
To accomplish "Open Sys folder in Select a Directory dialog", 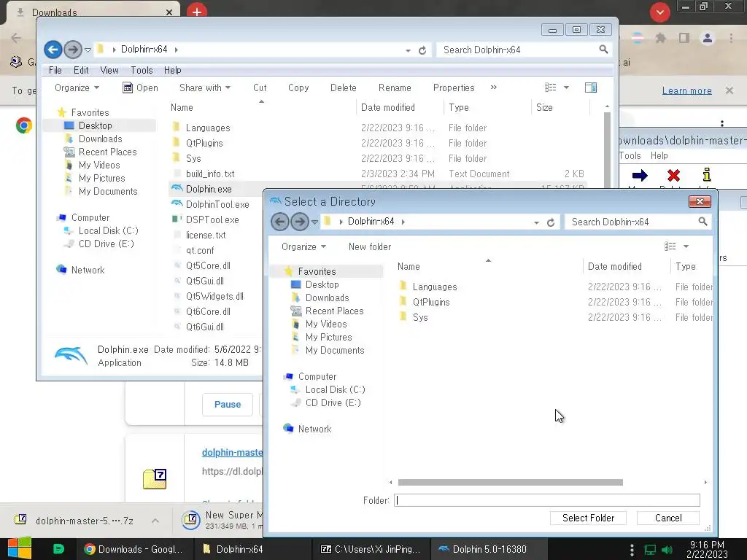I will [420, 317].
